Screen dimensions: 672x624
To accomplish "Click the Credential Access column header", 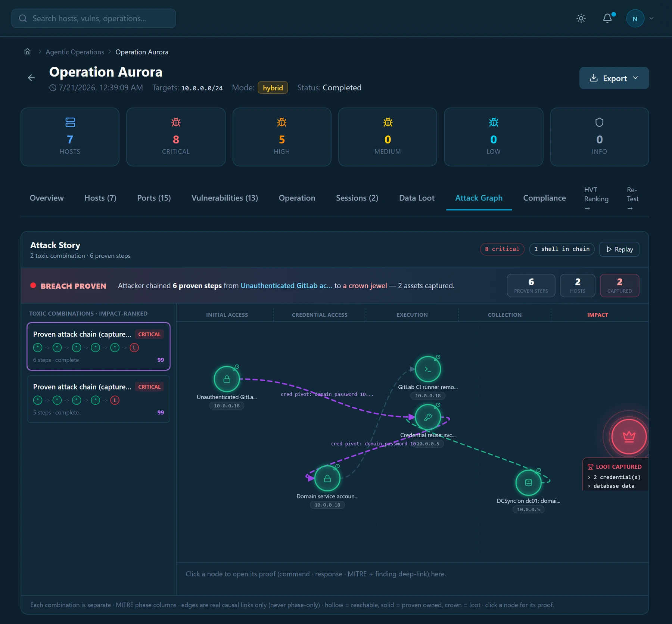I will point(320,315).
